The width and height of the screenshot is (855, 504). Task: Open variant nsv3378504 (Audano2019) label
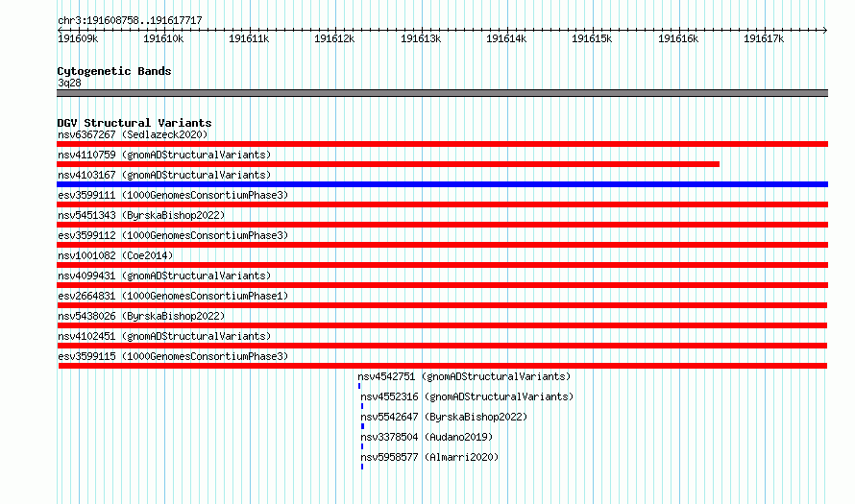[427, 437]
